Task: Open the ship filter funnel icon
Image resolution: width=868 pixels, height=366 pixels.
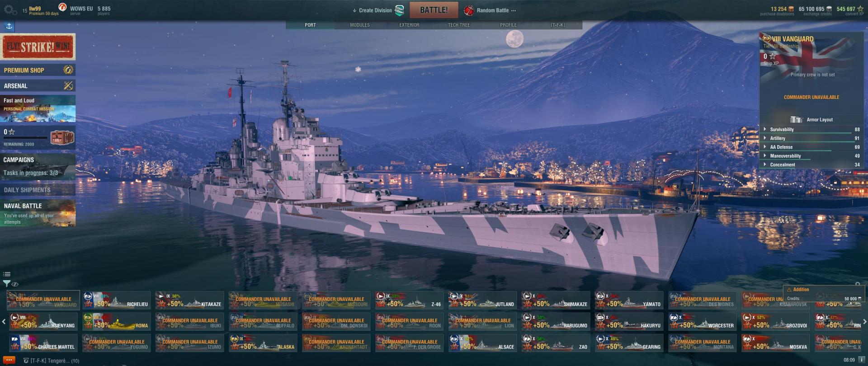Action: (x=6, y=284)
